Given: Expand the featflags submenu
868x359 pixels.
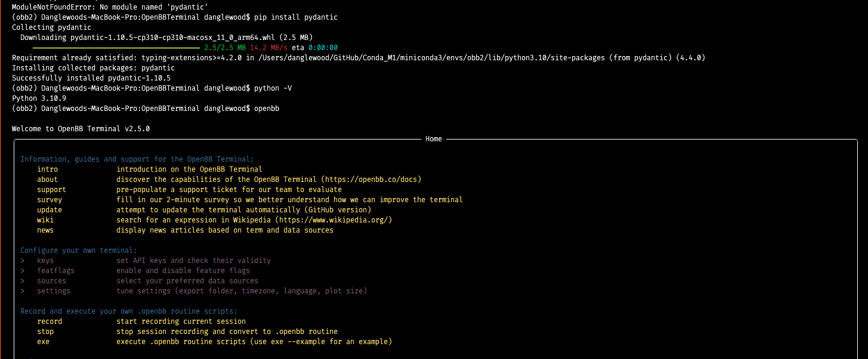Looking at the screenshot, I should (56, 270).
